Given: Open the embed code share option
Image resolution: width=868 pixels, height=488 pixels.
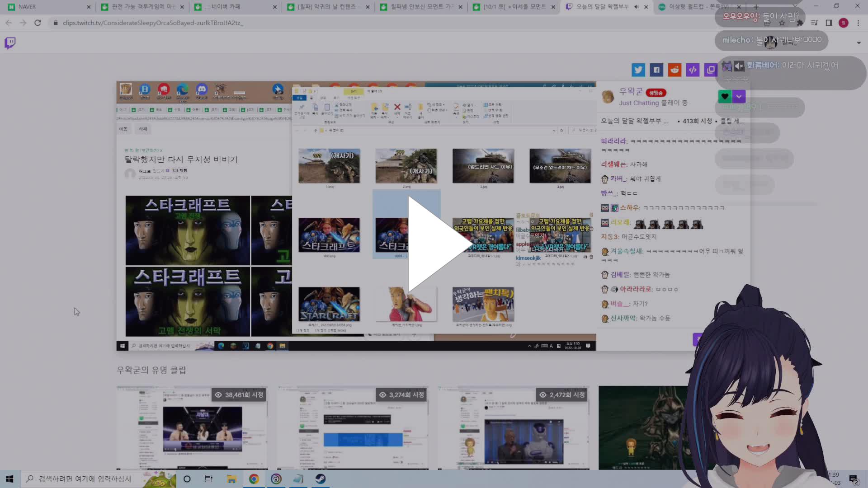Looking at the screenshot, I should point(693,70).
